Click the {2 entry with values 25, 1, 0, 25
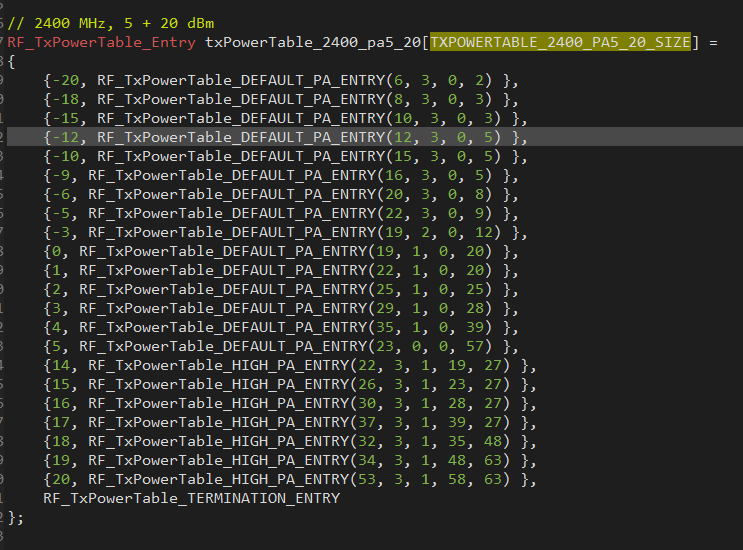Screen dimensions: 743x550 pyautogui.click(x=281, y=289)
